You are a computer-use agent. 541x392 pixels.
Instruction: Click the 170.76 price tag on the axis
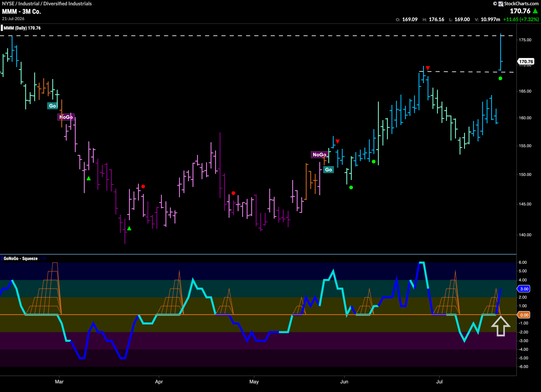tap(526, 62)
